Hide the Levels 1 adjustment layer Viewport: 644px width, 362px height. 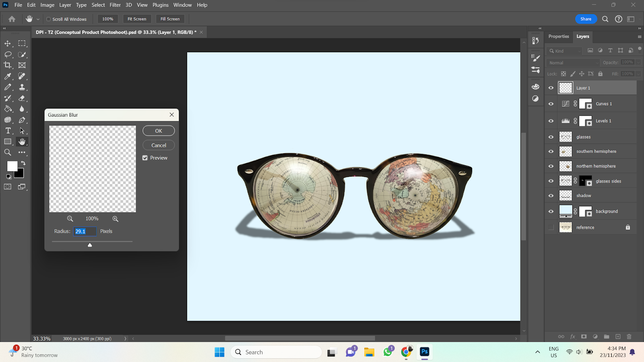[551, 121]
